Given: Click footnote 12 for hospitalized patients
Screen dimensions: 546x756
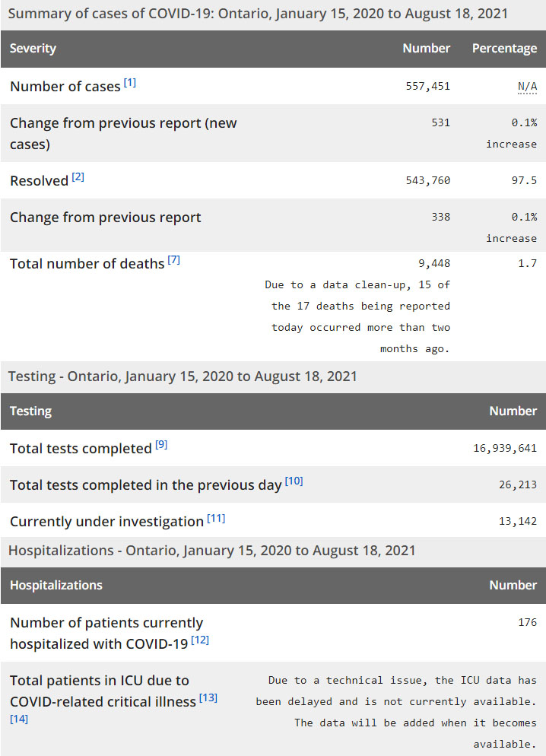Looking at the screenshot, I should [200, 640].
